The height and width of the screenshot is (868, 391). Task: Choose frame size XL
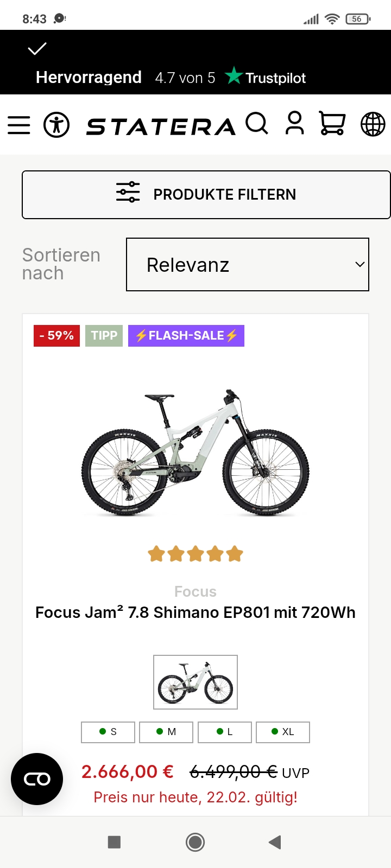[x=283, y=732]
